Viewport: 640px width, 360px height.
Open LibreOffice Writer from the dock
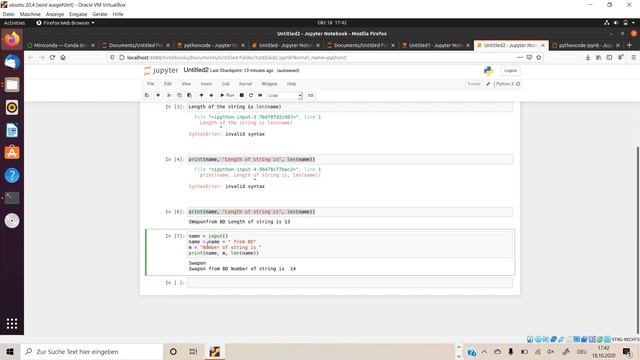12,130
